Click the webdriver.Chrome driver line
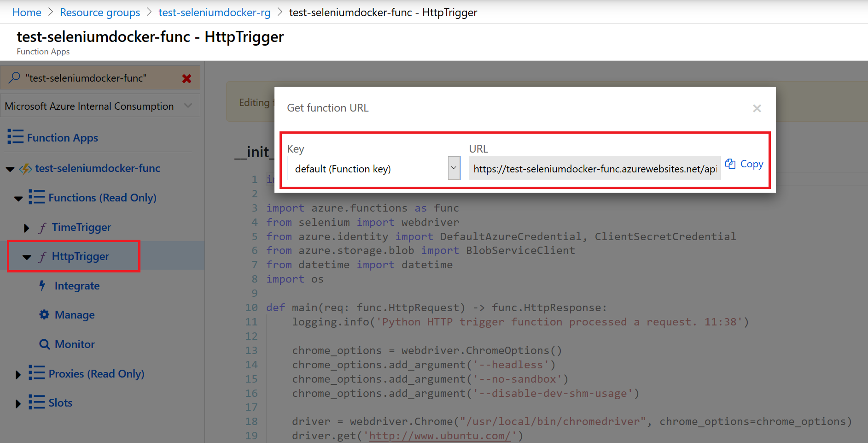This screenshot has height=443, width=868. tap(572, 421)
